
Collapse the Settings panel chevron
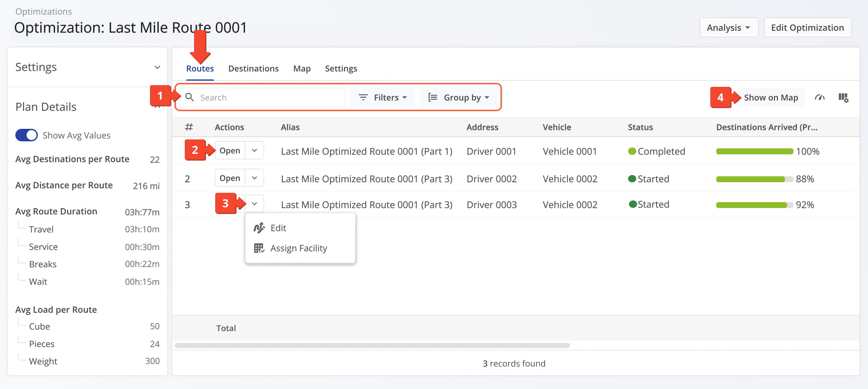(x=157, y=67)
